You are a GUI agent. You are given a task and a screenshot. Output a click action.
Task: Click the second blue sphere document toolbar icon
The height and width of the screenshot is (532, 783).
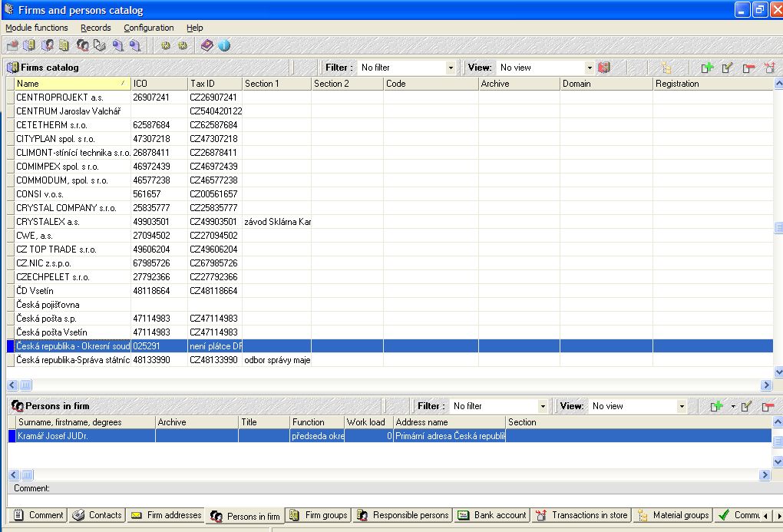click(x=135, y=45)
